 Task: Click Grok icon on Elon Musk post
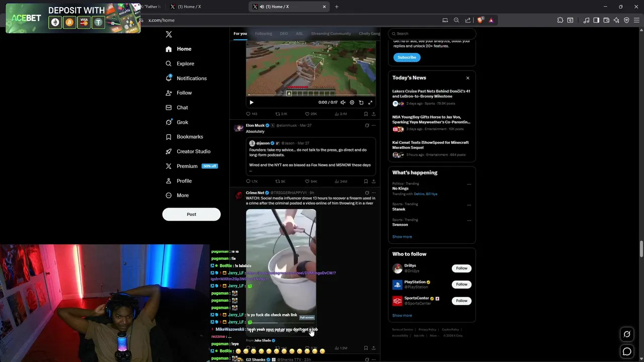click(x=367, y=125)
